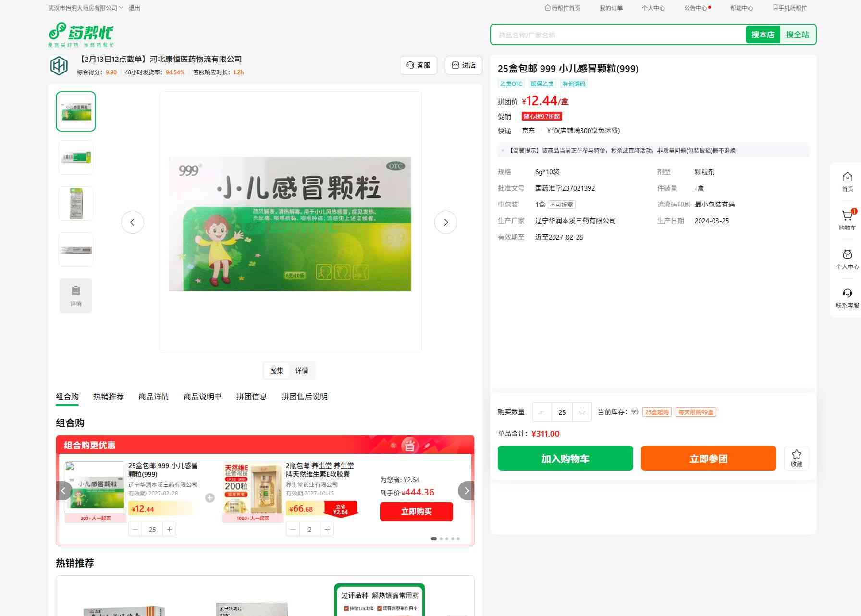Open the 拼团信息 tab
Viewport: 861px width, 616px height.
click(x=252, y=397)
